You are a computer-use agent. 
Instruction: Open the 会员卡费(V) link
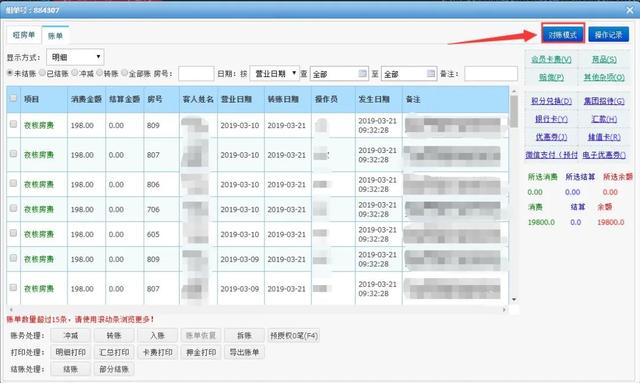pos(551,60)
